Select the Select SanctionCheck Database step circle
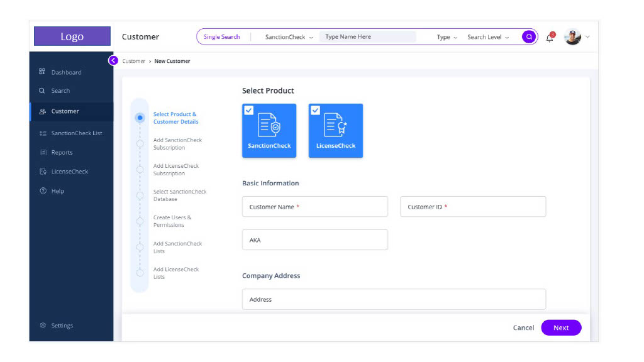Image resolution: width=644 pixels, height=362 pixels. pyautogui.click(x=140, y=195)
